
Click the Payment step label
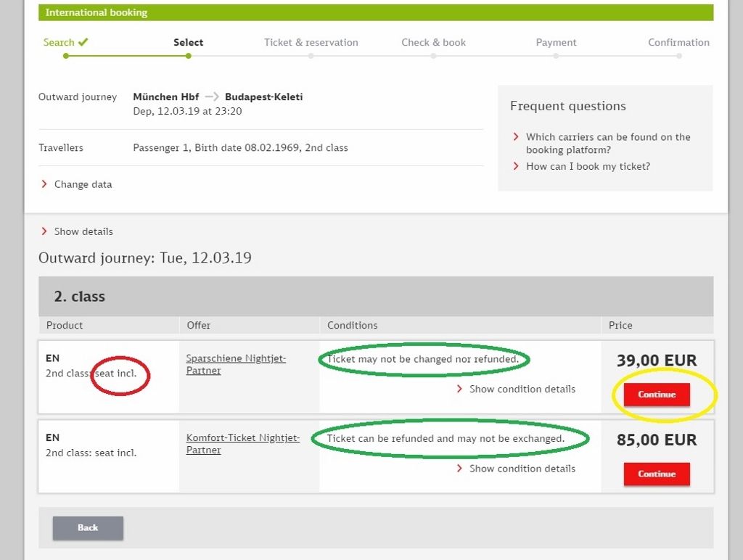point(556,42)
